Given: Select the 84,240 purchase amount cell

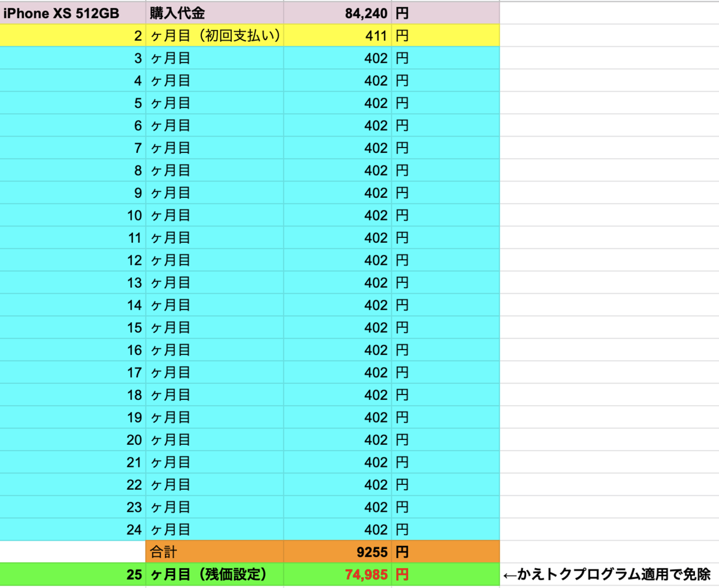Looking at the screenshot, I should click(x=338, y=13).
